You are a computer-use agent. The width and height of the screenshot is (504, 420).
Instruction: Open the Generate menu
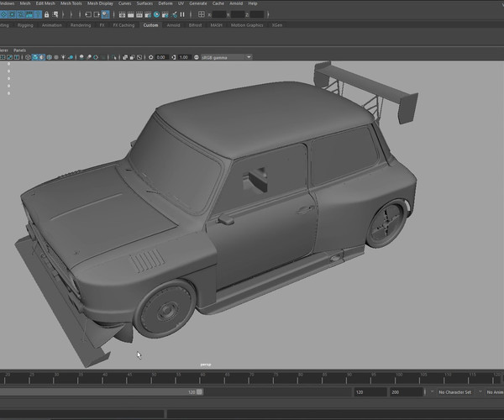tap(198, 3)
